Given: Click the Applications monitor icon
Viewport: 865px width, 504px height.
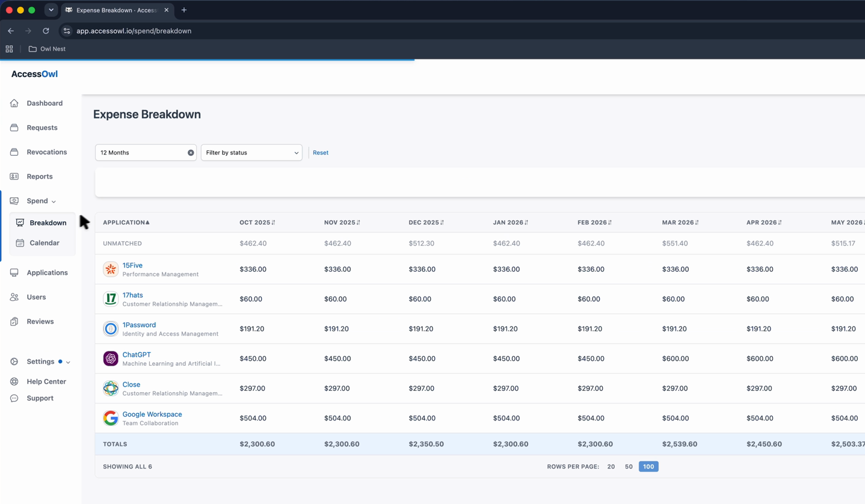Looking at the screenshot, I should (x=14, y=272).
